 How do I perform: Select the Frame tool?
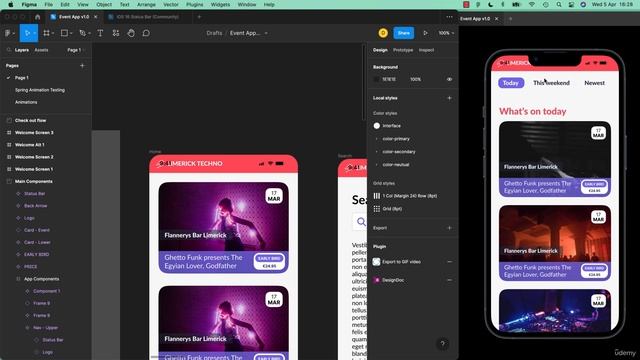(46, 33)
